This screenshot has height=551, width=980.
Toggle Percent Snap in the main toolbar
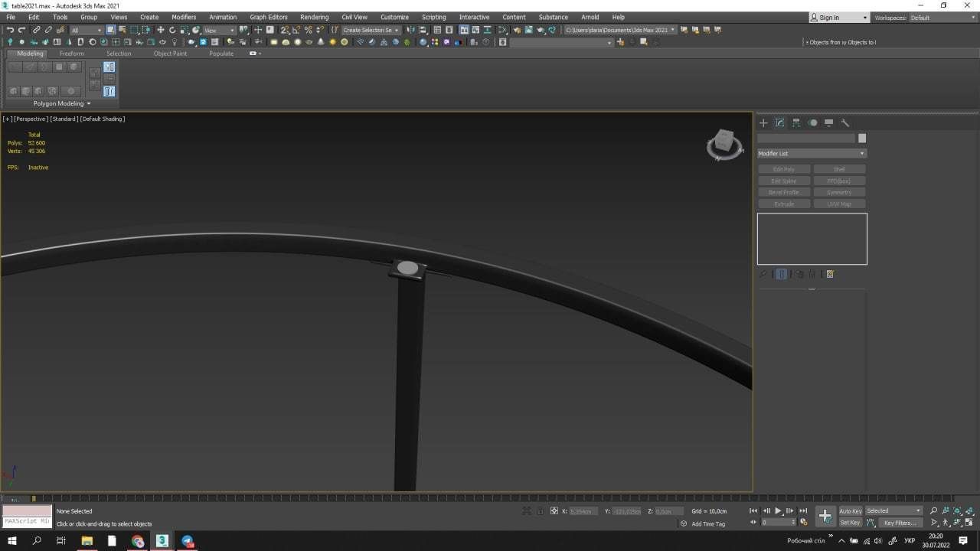pos(308,30)
